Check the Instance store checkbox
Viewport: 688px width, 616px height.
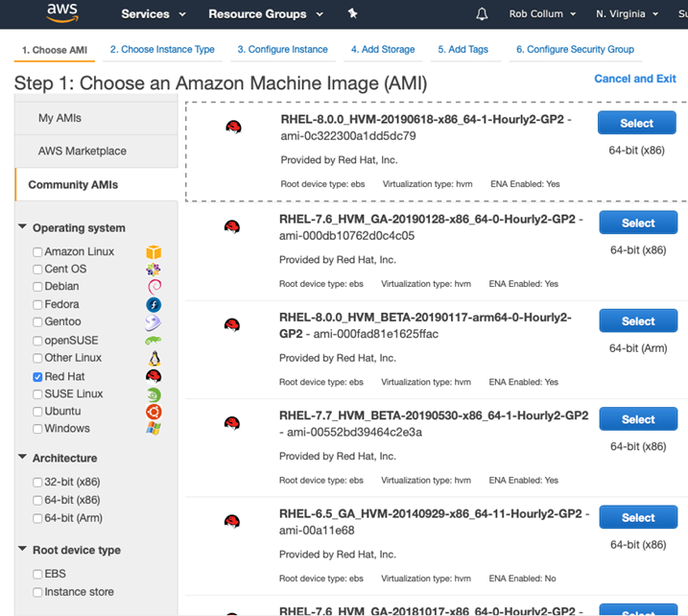click(37, 592)
